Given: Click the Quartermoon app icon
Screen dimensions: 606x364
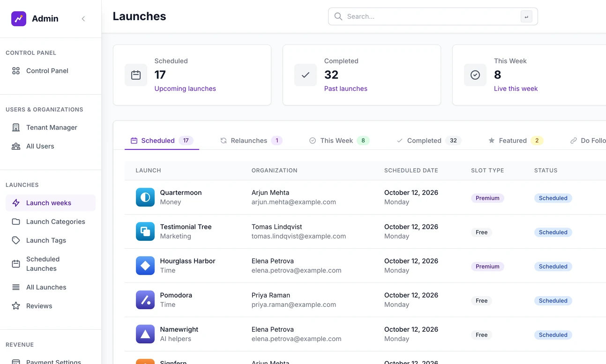Looking at the screenshot, I should point(145,197).
